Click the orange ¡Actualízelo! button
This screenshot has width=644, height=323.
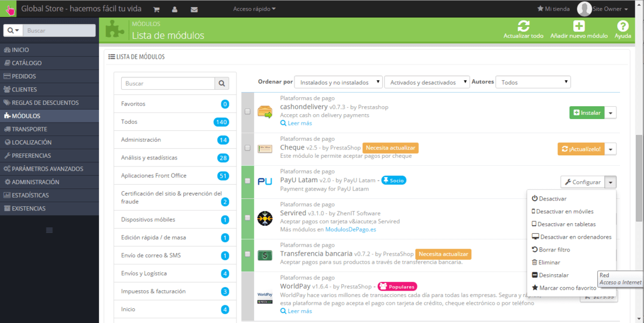point(581,149)
